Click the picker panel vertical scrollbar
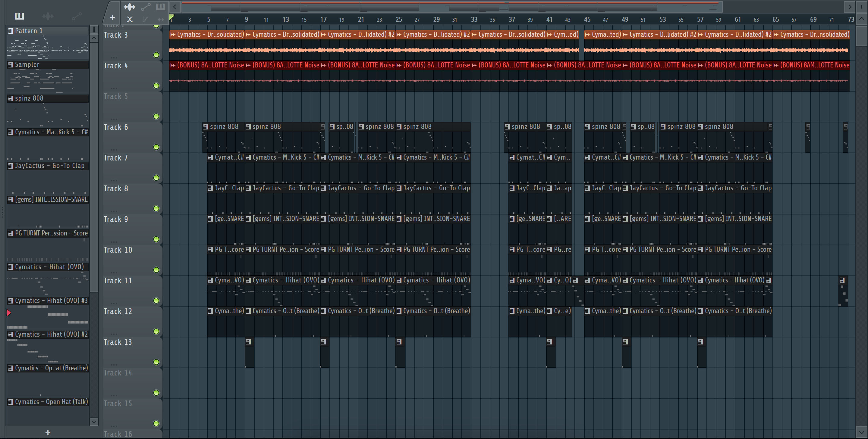The image size is (868, 439). [94, 167]
